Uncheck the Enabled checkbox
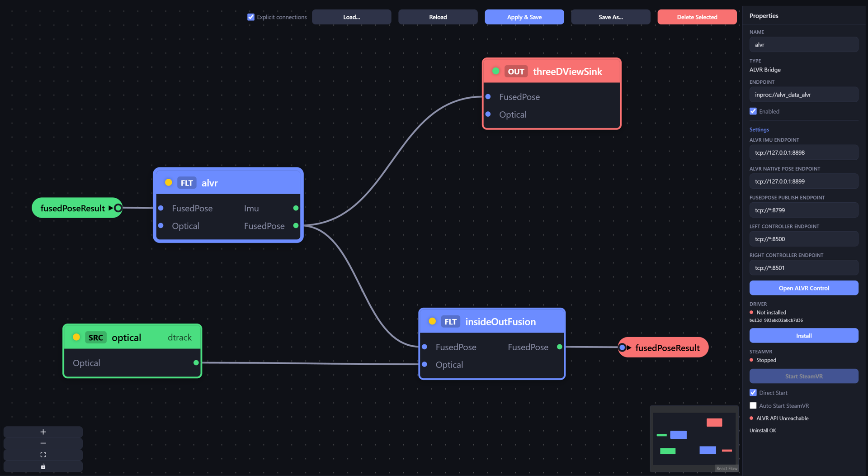The width and height of the screenshot is (868, 476). coord(753,111)
